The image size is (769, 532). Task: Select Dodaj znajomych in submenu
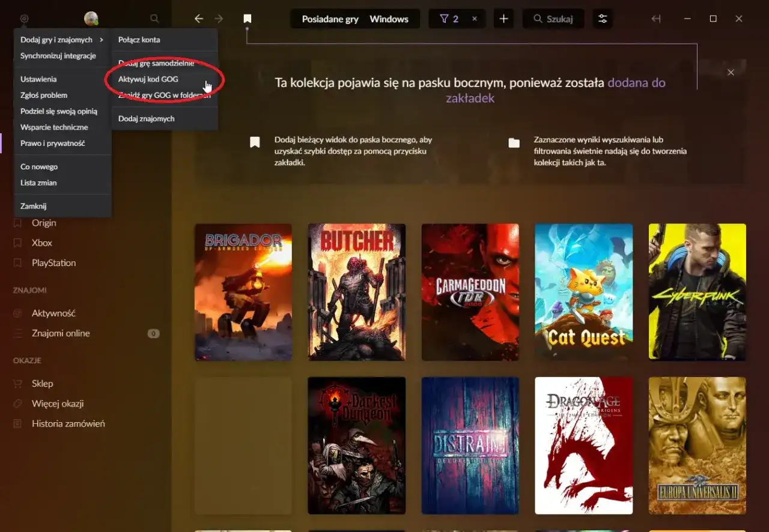tap(165, 118)
